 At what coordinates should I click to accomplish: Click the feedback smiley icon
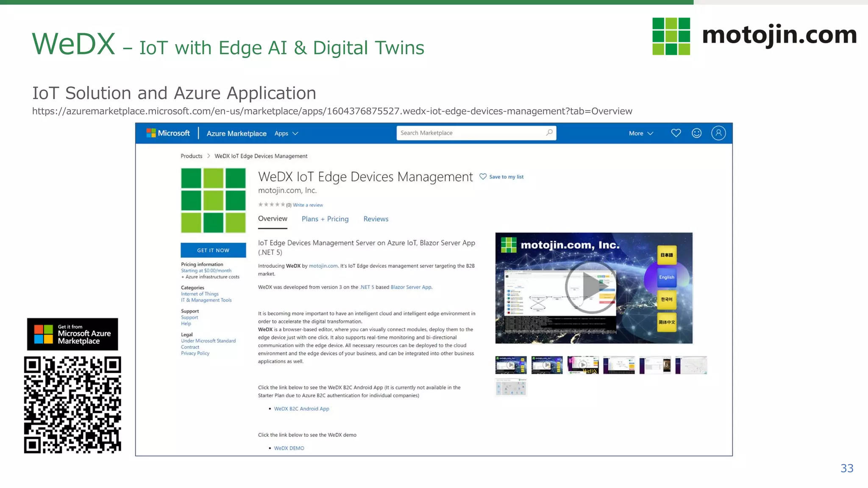[696, 133]
